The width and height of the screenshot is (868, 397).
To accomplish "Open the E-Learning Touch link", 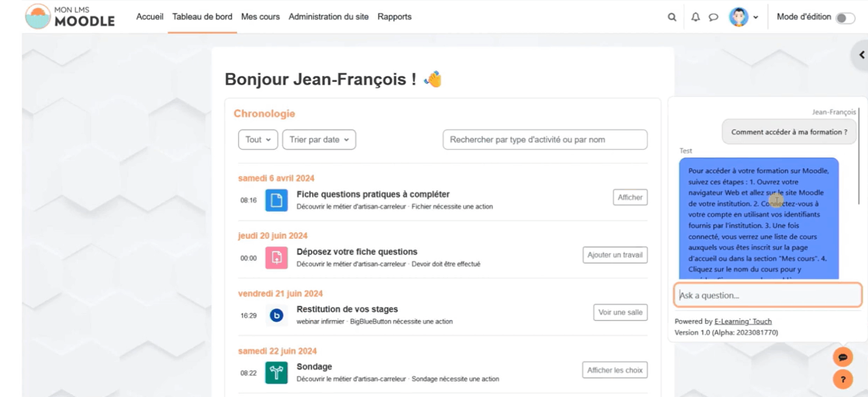I will [743, 321].
